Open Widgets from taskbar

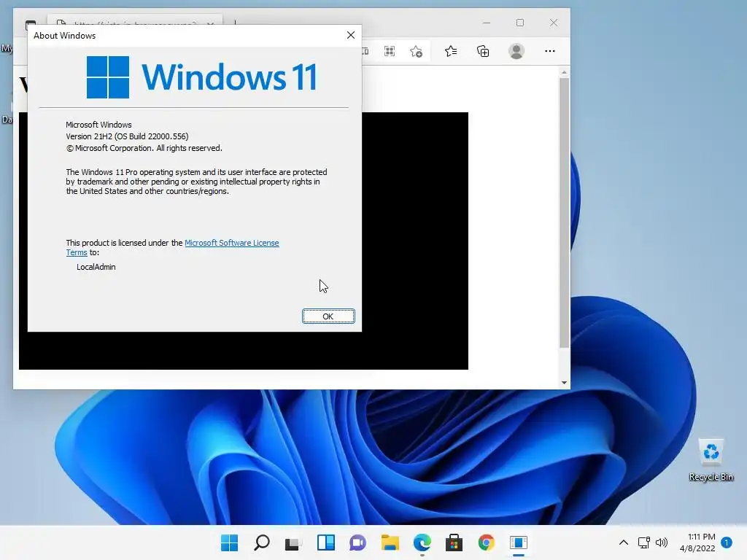tap(326, 542)
